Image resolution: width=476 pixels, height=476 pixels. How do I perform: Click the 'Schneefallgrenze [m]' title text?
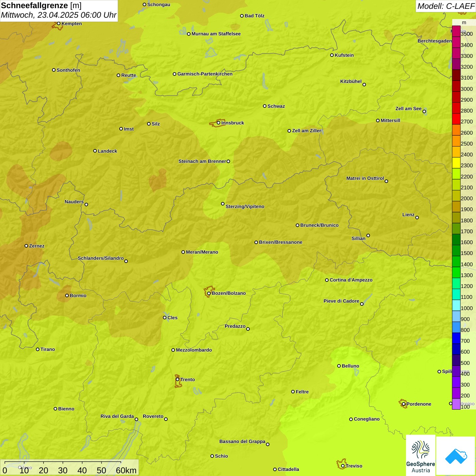(x=41, y=5)
